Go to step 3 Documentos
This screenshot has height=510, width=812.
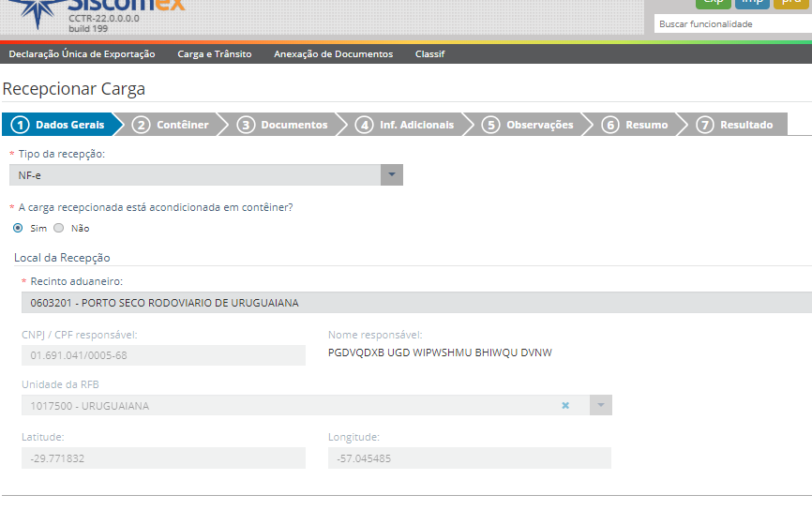tap(283, 125)
